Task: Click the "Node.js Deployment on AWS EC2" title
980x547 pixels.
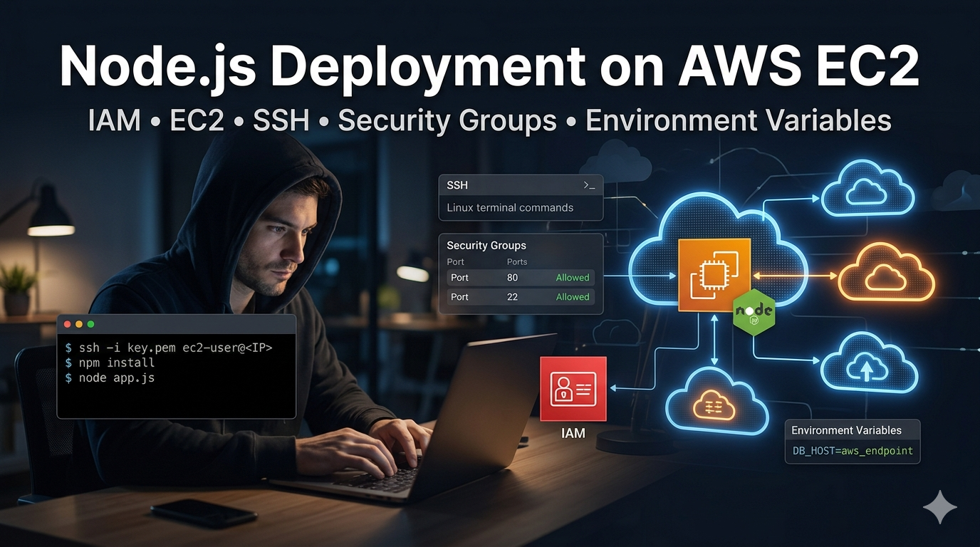Action: [489, 68]
